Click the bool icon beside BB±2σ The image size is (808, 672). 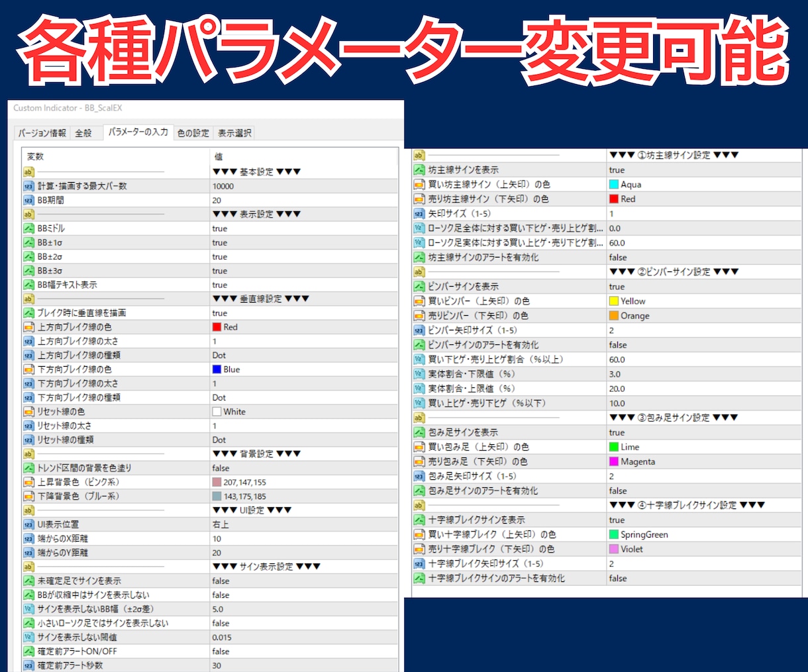[28, 256]
